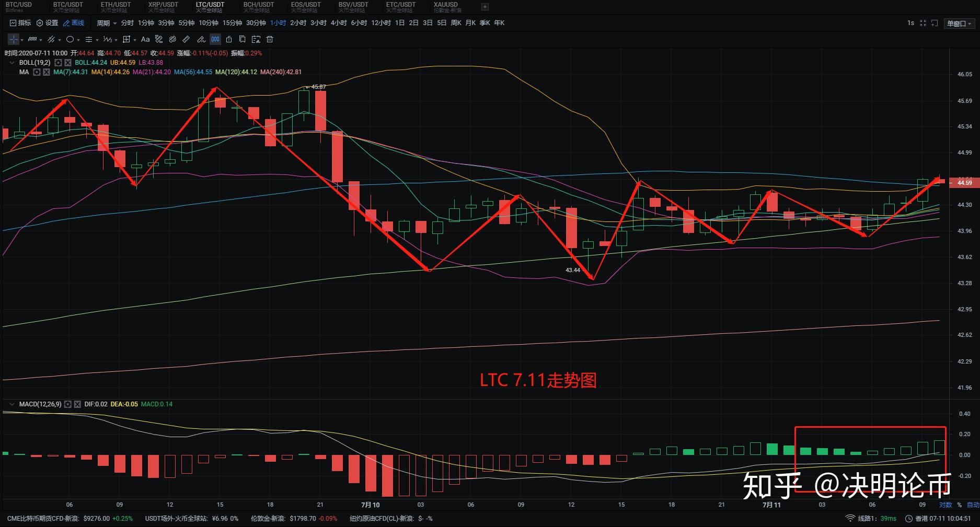Screen dimensions: 980x527
Task: Open MA indicator settings gear
Action: point(37,72)
